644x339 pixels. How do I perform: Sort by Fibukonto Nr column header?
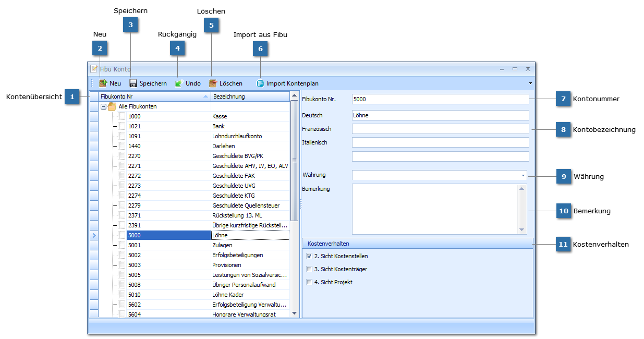pos(151,96)
